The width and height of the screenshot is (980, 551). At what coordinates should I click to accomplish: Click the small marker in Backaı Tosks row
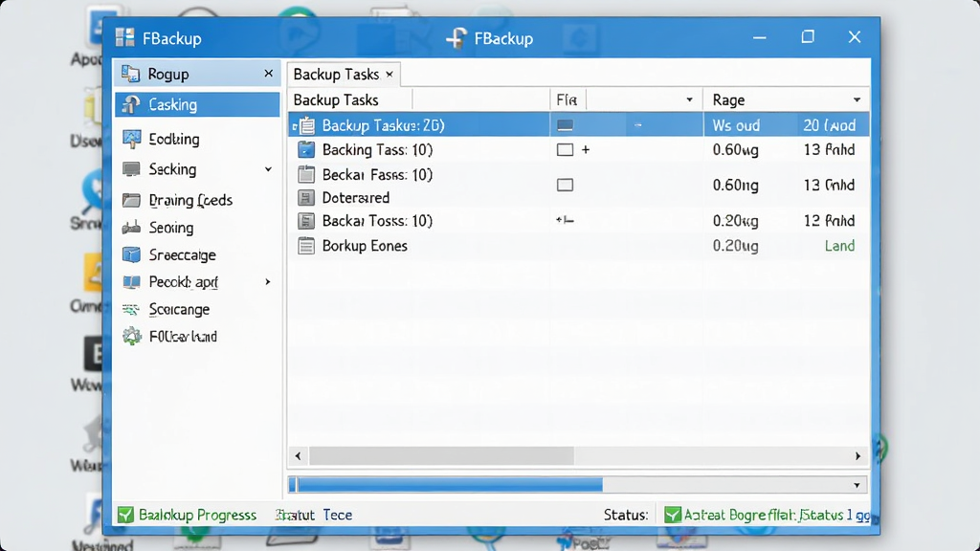(x=565, y=220)
